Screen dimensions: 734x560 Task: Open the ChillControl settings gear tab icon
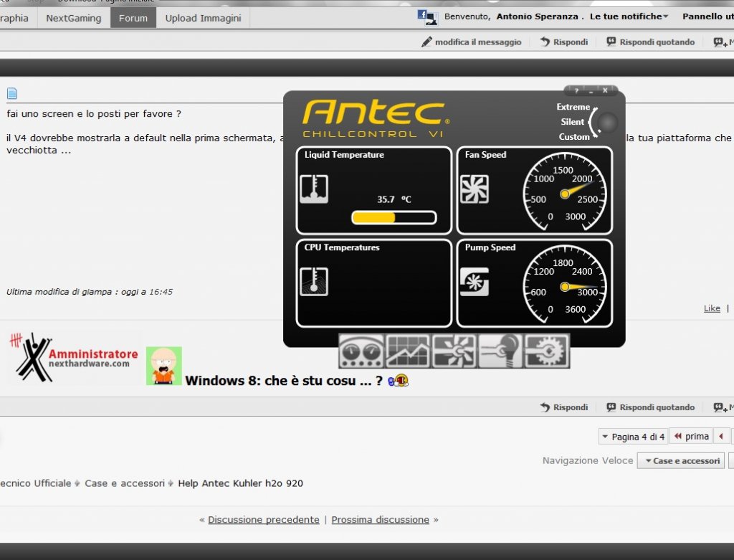pyautogui.click(x=547, y=351)
